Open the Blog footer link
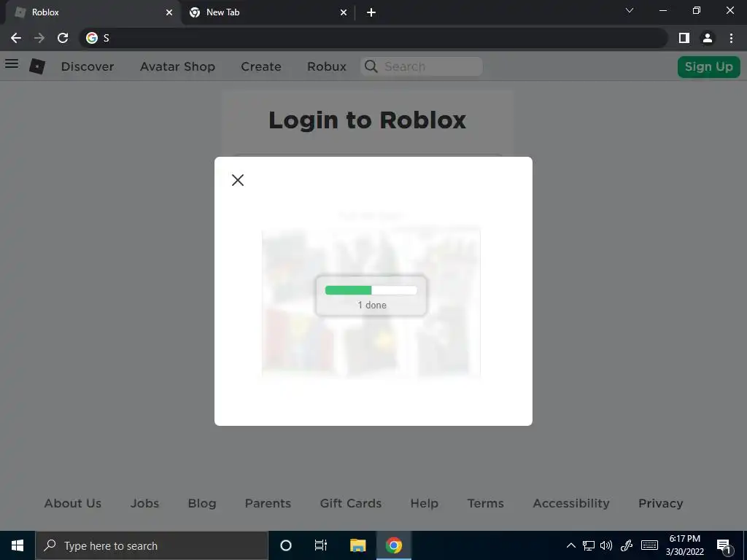The height and width of the screenshot is (560, 747). point(202,503)
